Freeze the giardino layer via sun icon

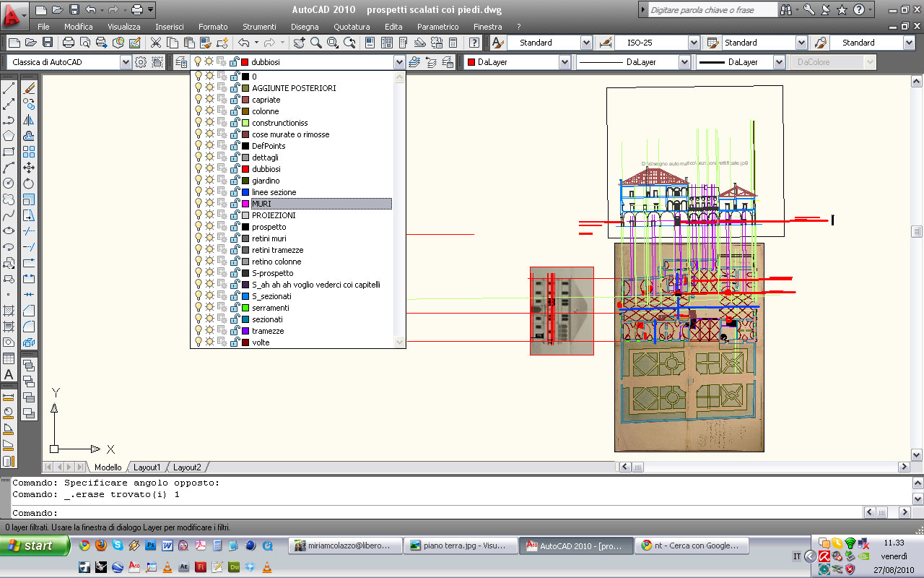[x=209, y=181]
